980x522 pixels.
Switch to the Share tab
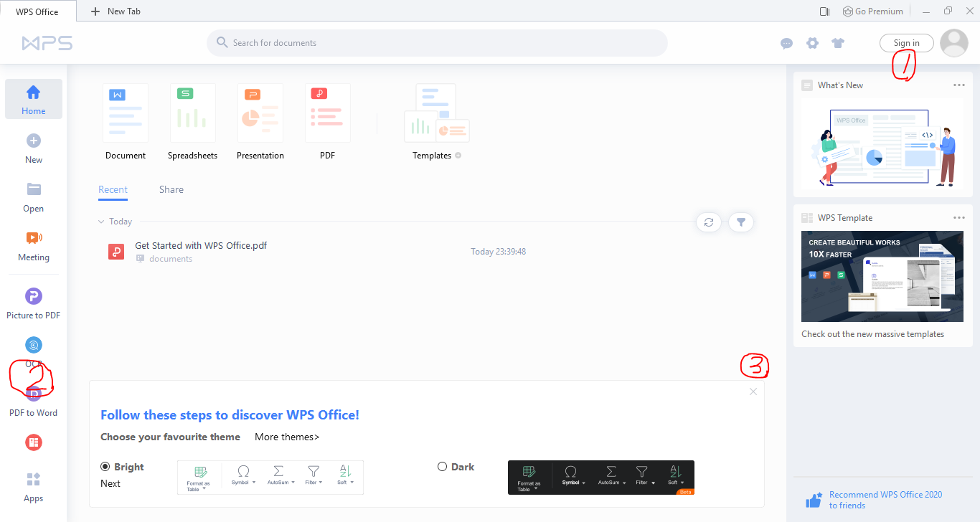[x=171, y=190]
